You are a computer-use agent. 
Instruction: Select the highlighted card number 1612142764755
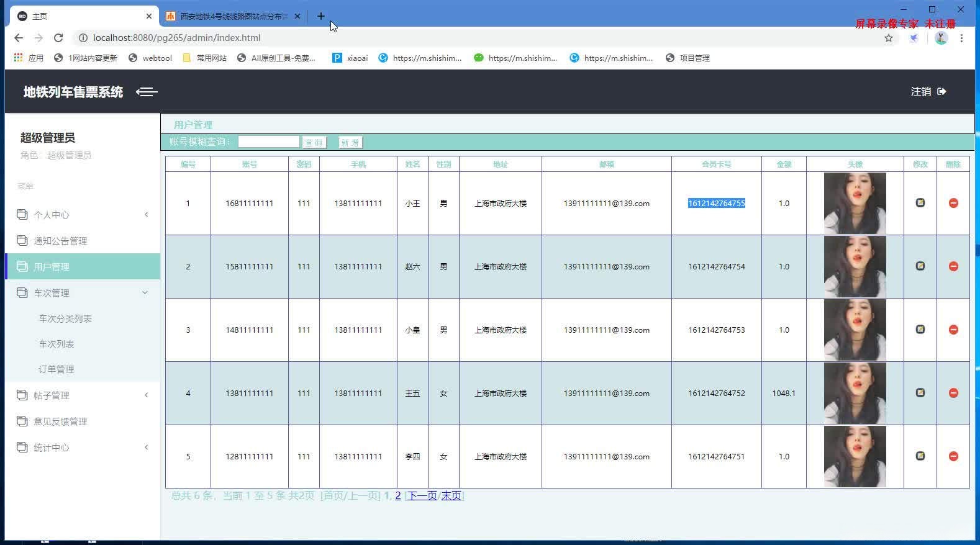[x=717, y=203]
